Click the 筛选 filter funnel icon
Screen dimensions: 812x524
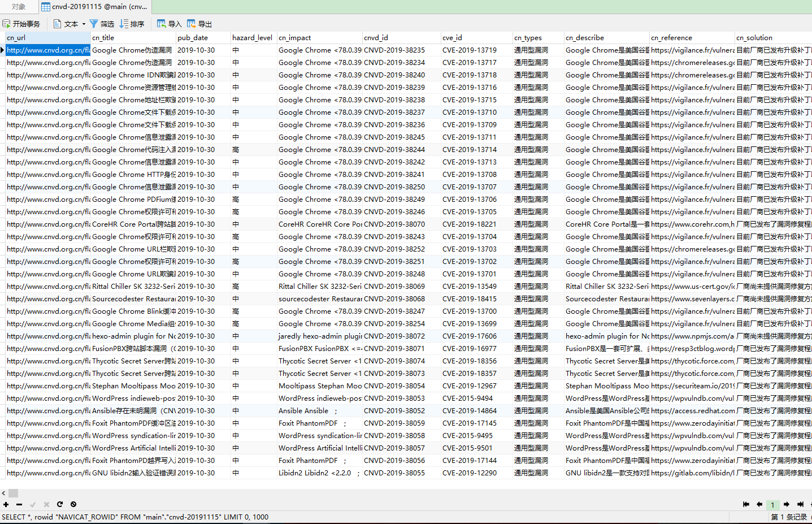(x=94, y=24)
